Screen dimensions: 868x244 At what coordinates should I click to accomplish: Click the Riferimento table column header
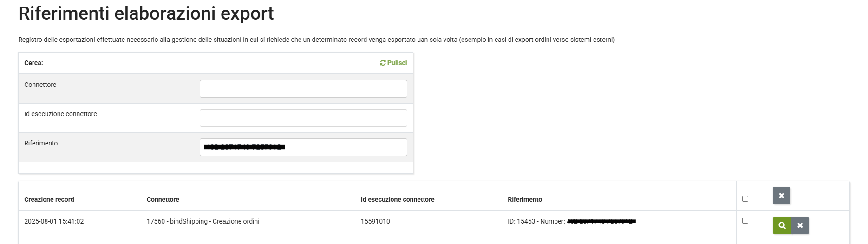point(525,199)
